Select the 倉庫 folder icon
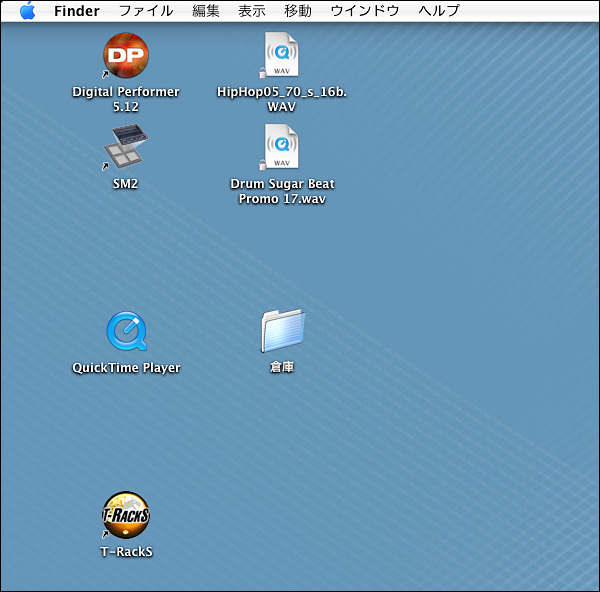This screenshot has width=600, height=592. tap(283, 331)
